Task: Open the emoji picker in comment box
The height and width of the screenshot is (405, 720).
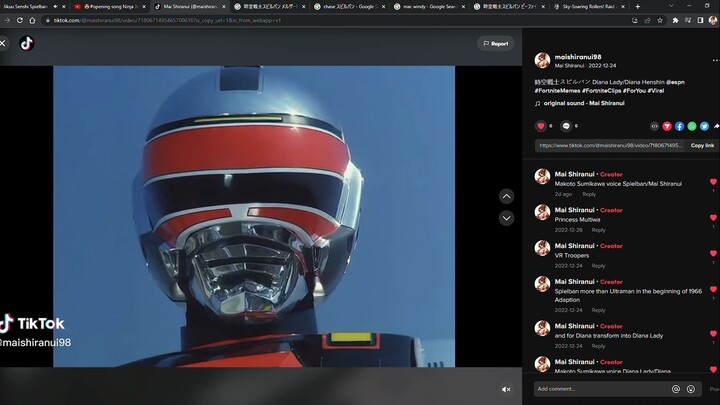Action: [x=691, y=389]
